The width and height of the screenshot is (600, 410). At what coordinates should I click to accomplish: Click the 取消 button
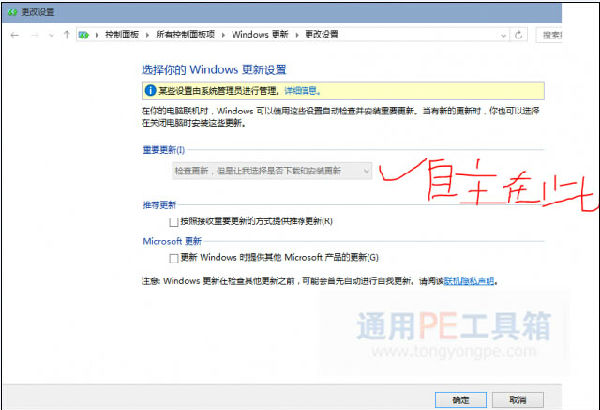[x=518, y=400]
